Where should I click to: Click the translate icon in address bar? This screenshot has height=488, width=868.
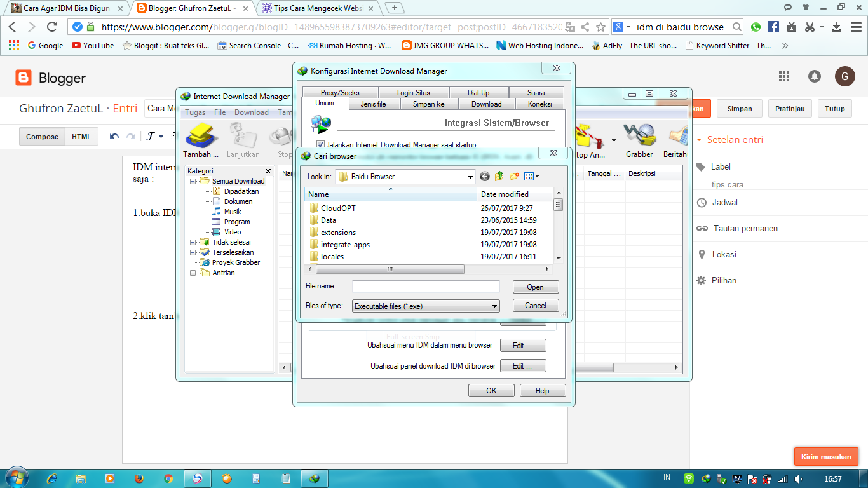(x=570, y=27)
